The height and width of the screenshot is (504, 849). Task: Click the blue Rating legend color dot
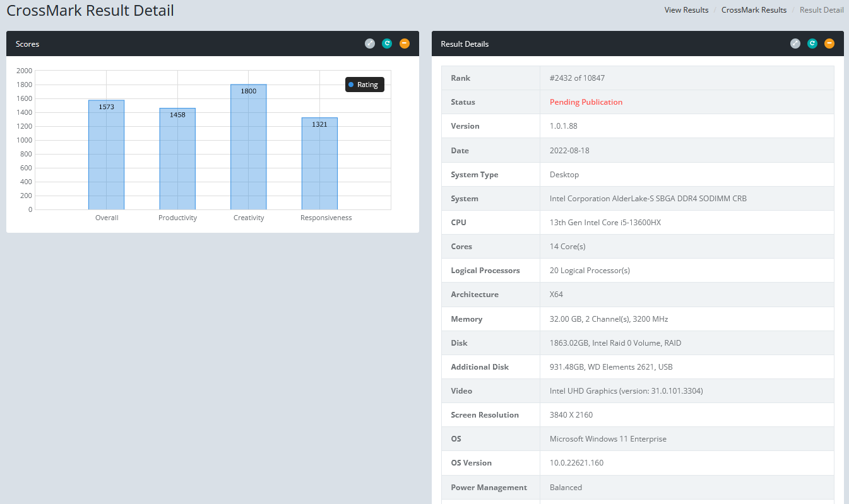[351, 85]
